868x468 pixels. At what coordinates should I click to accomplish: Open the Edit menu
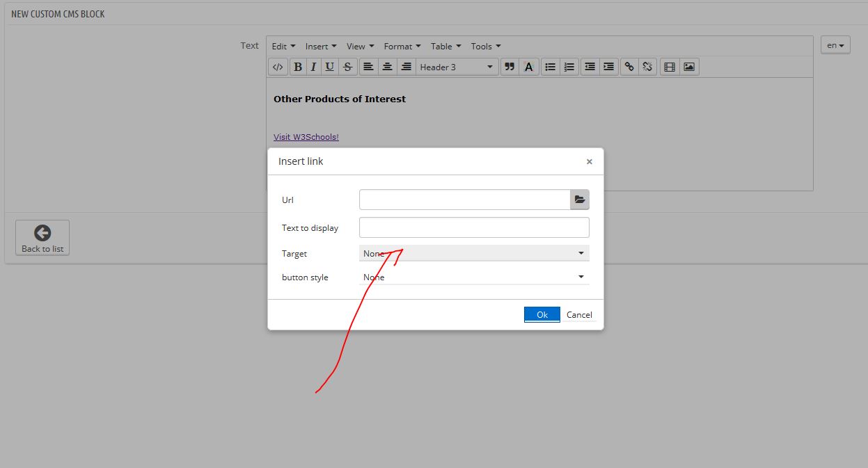[283, 46]
